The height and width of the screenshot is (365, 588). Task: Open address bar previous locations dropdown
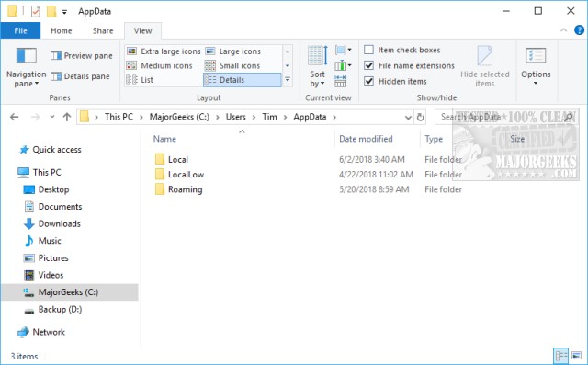[408, 118]
